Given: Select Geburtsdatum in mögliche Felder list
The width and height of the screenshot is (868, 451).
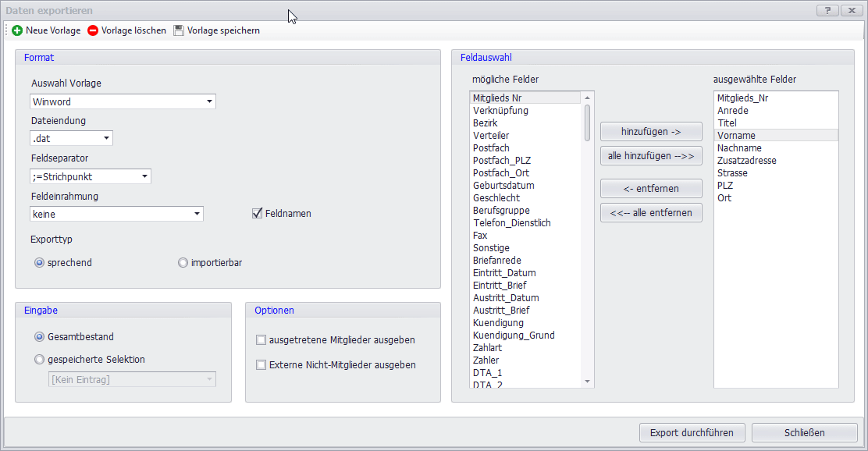Looking at the screenshot, I should pyautogui.click(x=503, y=186).
